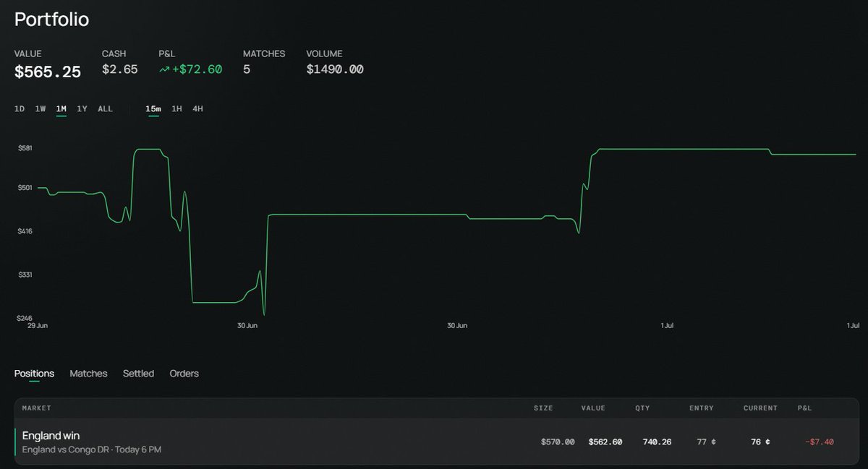868x469 pixels.
Task: Click the QTY column header
Action: (x=642, y=408)
